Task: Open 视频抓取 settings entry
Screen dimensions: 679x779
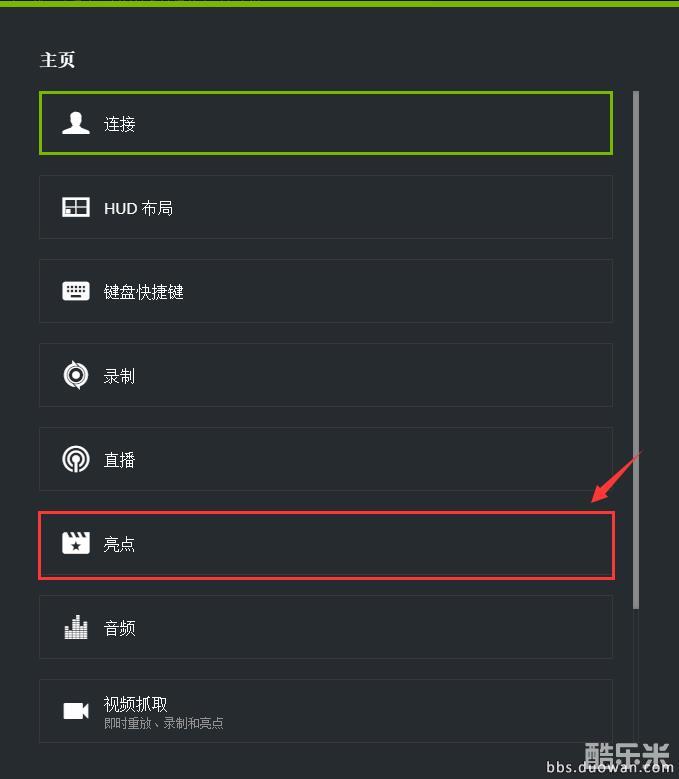Action: tap(326, 711)
